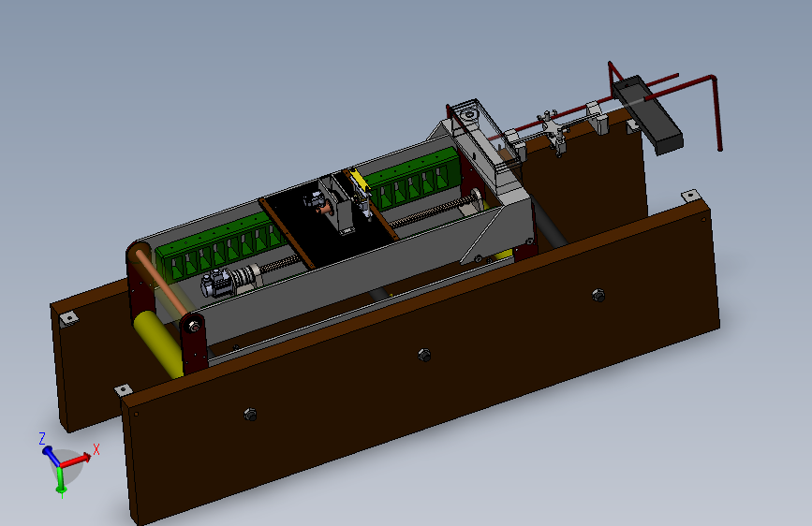Select the yellow roller on the model
Screen dimensions: 812x526
pos(158,343)
